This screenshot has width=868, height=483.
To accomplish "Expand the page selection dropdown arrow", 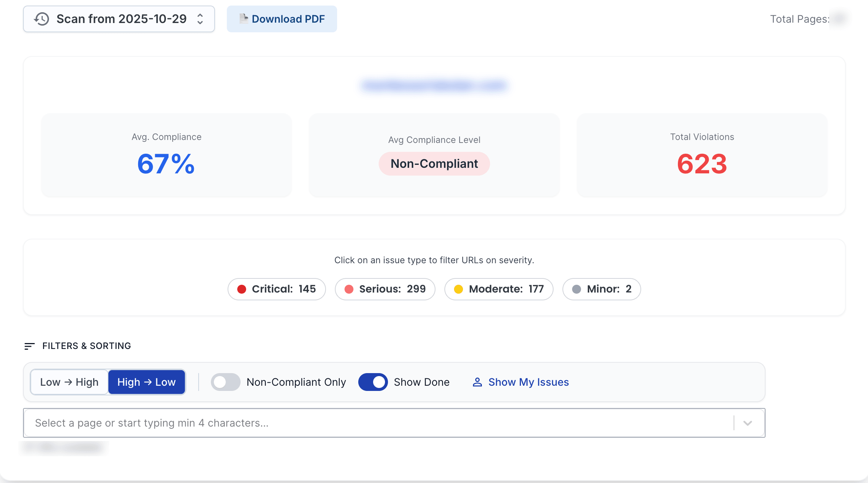I will 747,423.
